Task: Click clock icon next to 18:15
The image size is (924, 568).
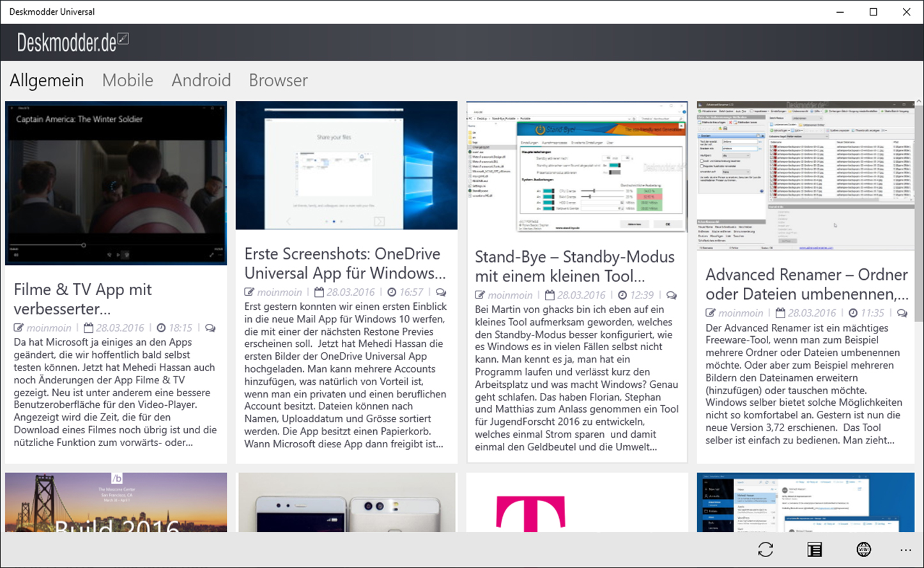Action: pos(161,328)
